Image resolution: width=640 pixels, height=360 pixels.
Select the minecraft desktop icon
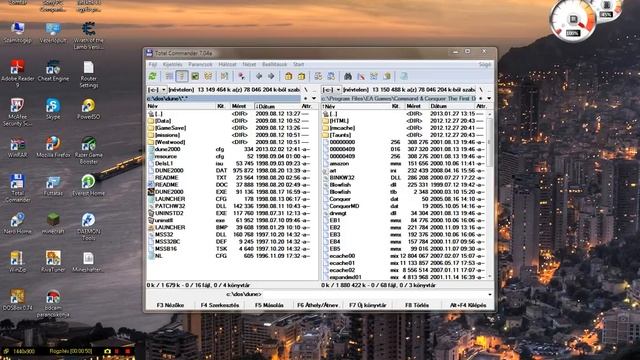point(53,223)
